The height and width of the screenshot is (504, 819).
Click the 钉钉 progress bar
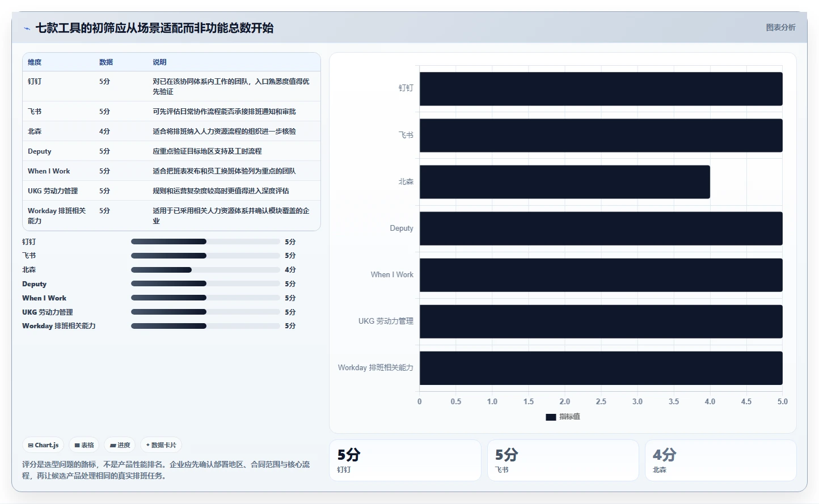click(x=205, y=242)
